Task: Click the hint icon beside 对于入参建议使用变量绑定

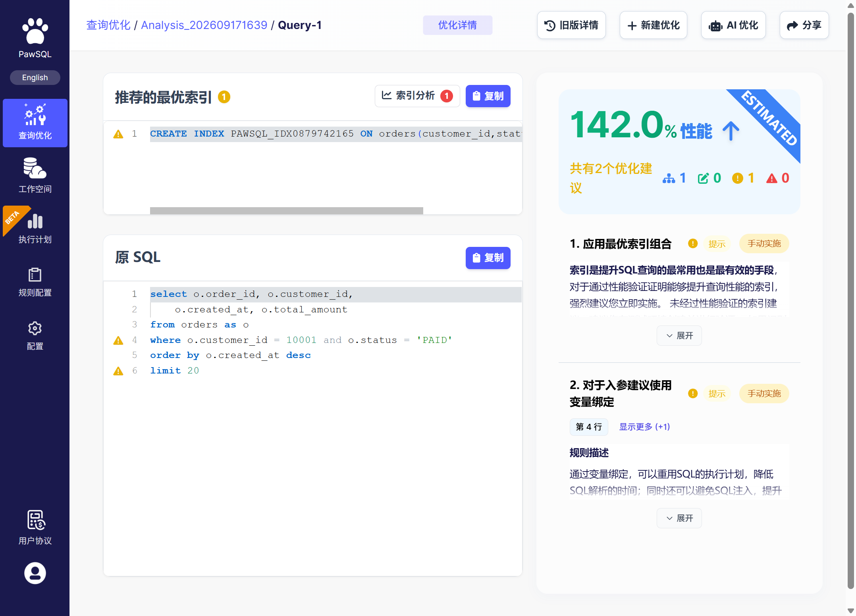Action: point(693,393)
